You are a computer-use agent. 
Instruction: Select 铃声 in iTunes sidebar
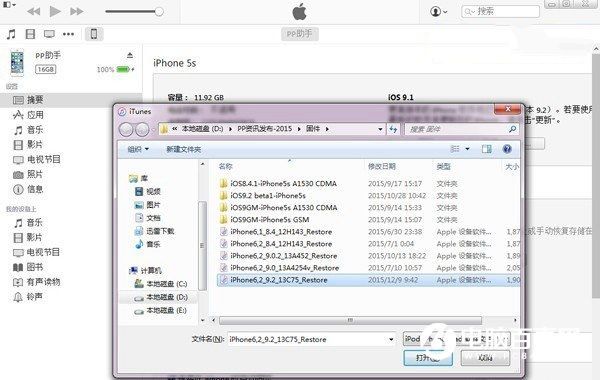[x=35, y=297]
